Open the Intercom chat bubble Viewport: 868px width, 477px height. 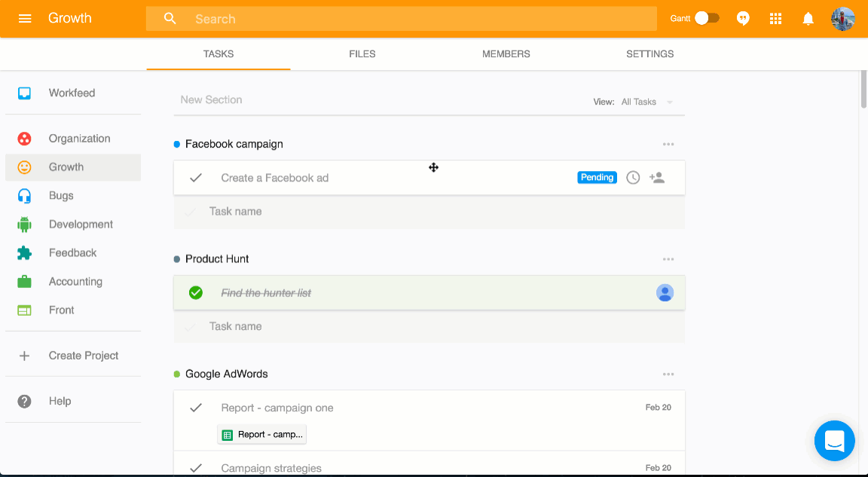[x=834, y=441]
